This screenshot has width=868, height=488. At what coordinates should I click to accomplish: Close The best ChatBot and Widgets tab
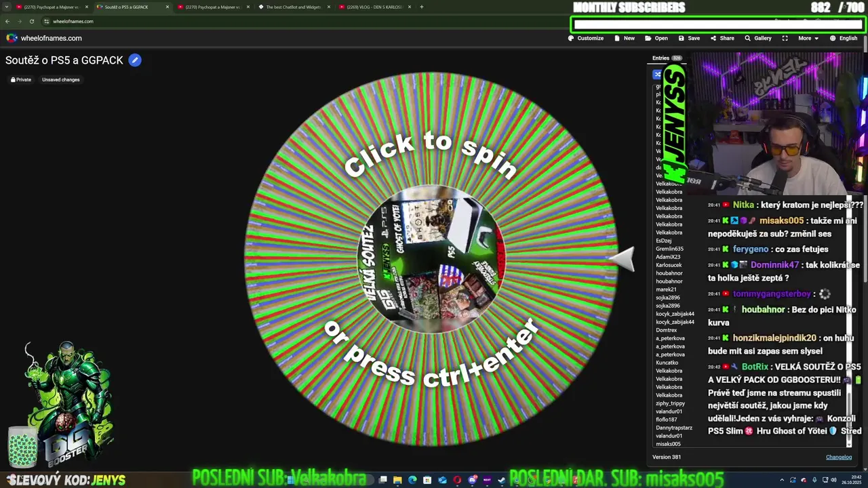point(329,7)
